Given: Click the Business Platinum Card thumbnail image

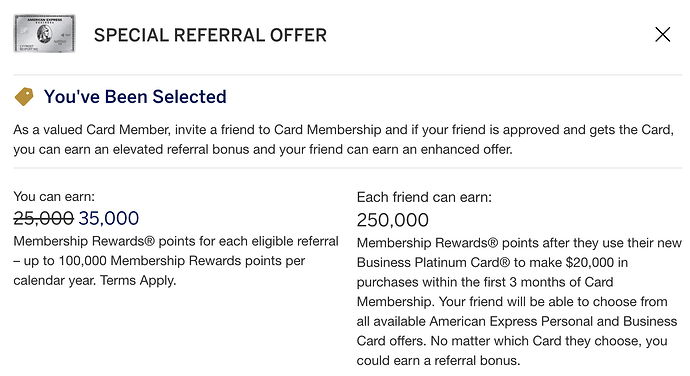Looking at the screenshot, I should (x=44, y=33).
